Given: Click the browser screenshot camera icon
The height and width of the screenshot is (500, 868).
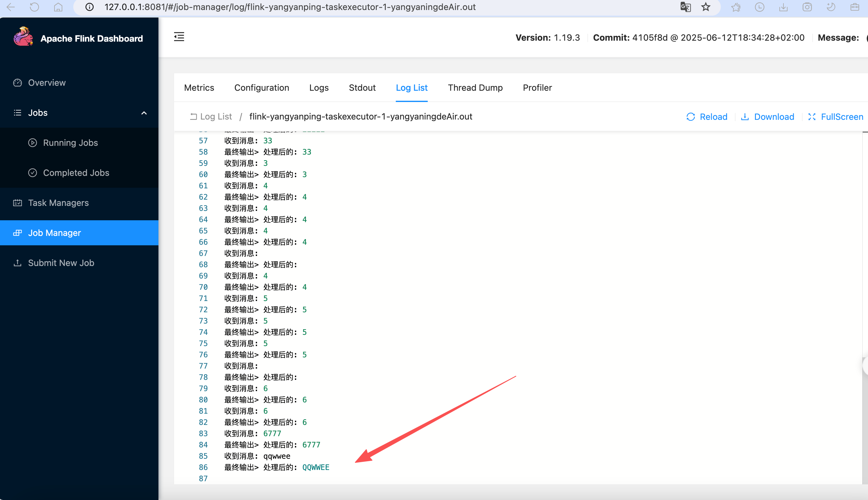Looking at the screenshot, I should coord(807,7).
